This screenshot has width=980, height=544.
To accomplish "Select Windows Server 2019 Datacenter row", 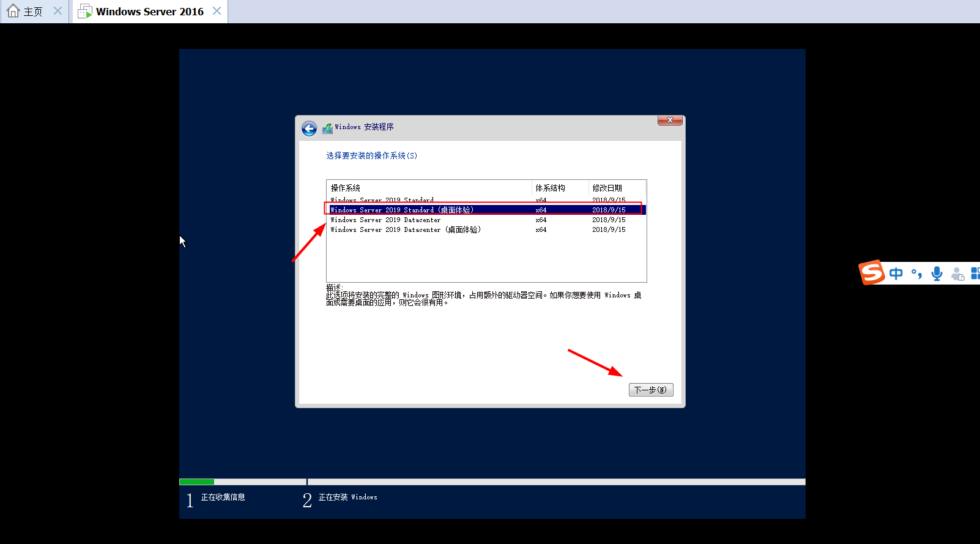I will (x=486, y=220).
